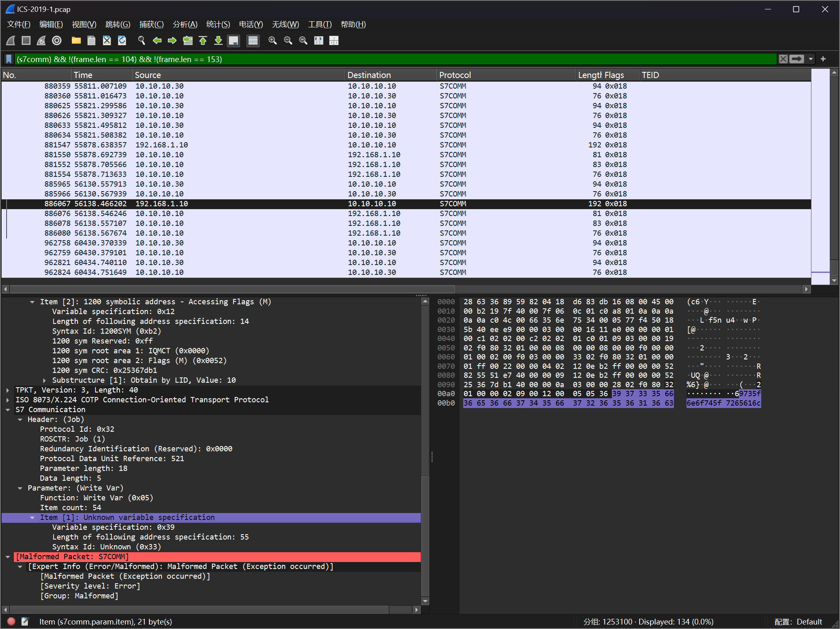
Task: Find a packet with magnifier icon
Action: tap(141, 40)
